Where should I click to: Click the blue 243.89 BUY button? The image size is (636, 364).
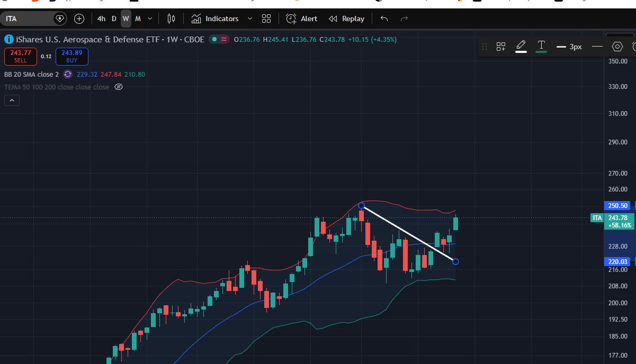point(72,56)
